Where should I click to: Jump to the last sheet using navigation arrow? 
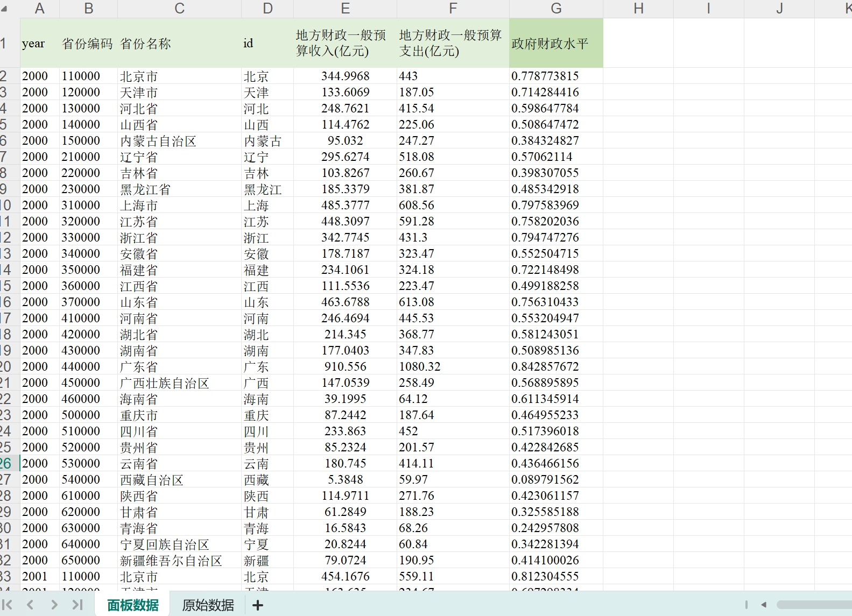78,605
